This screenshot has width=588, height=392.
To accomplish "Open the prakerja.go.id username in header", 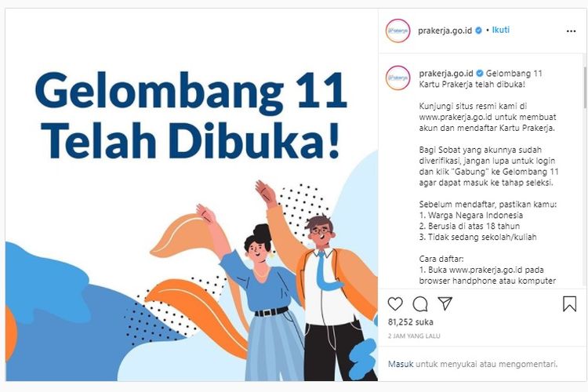I will pos(445,31).
